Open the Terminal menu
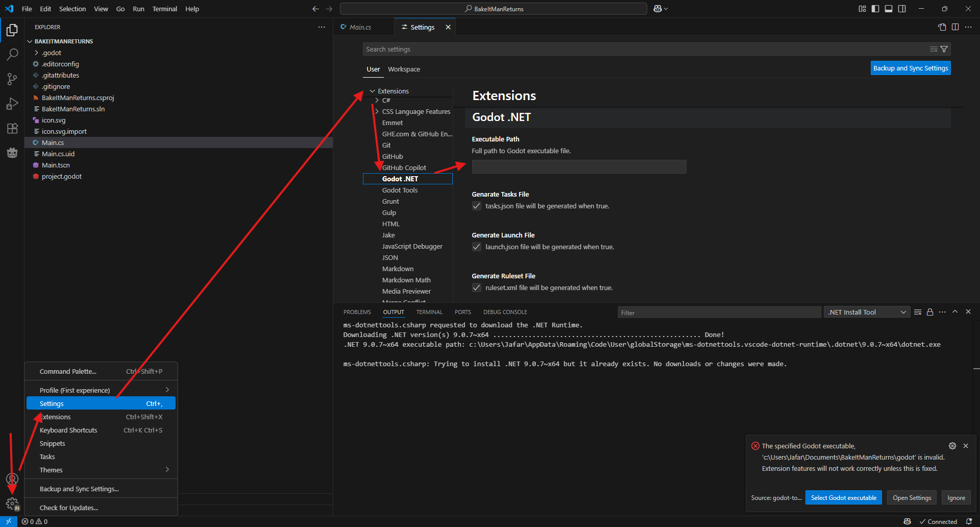Viewport: 980px width, 527px height. click(164, 9)
